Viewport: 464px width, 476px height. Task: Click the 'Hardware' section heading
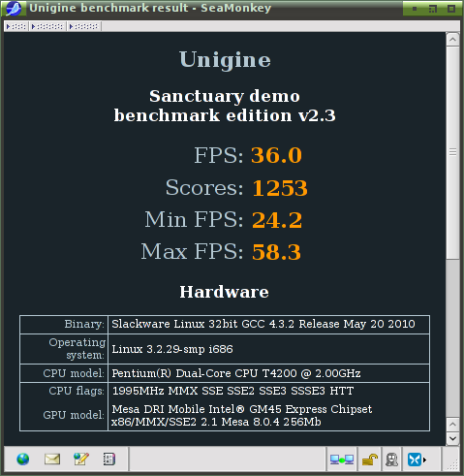click(224, 292)
